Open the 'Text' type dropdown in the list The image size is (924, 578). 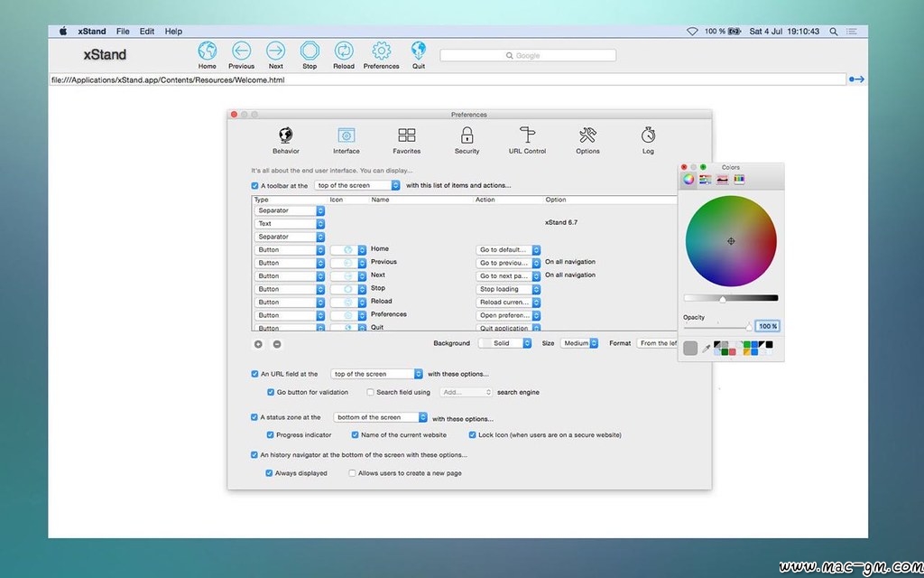(x=290, y=224)
